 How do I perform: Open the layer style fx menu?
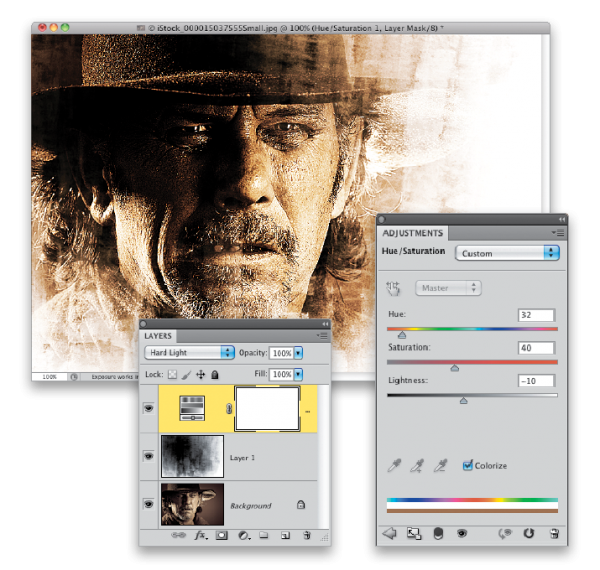coord(200,536)
